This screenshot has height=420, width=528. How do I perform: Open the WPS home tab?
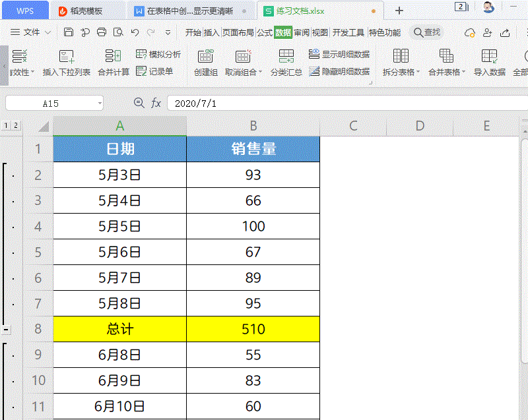click(x=25, y=11)
